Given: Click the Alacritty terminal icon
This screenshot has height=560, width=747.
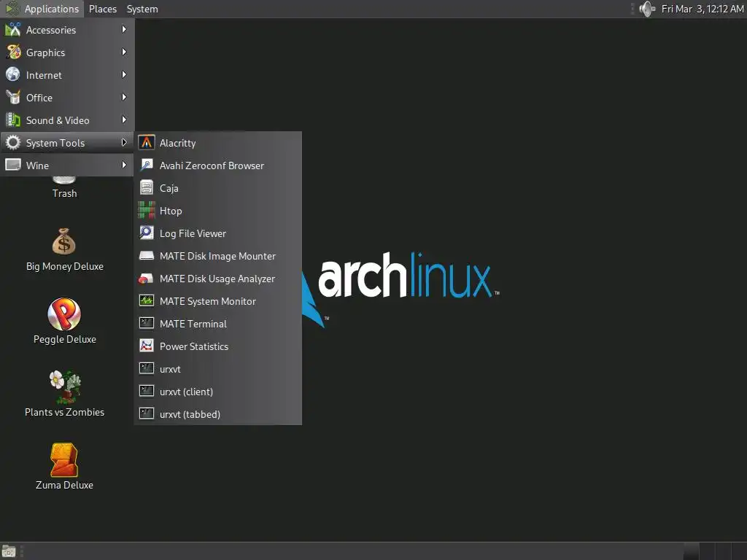Looking at the screenshot, I should 146,142.
